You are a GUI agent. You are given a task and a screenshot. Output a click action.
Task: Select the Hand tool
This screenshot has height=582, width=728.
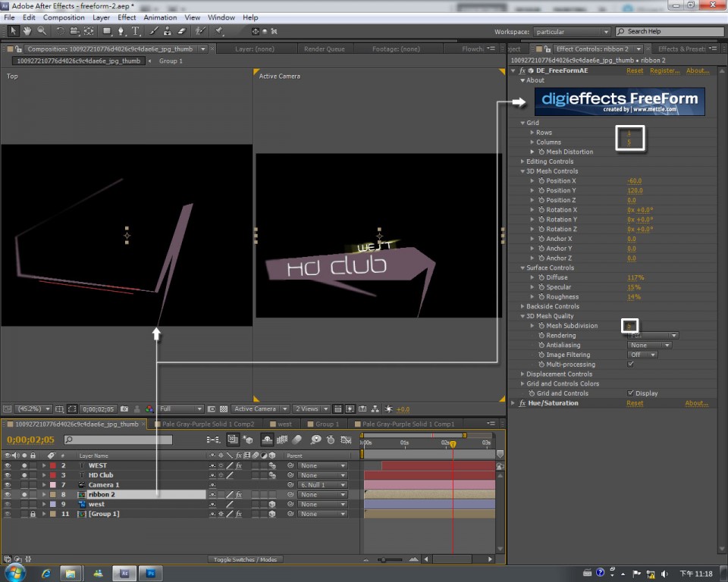point(27,31)
